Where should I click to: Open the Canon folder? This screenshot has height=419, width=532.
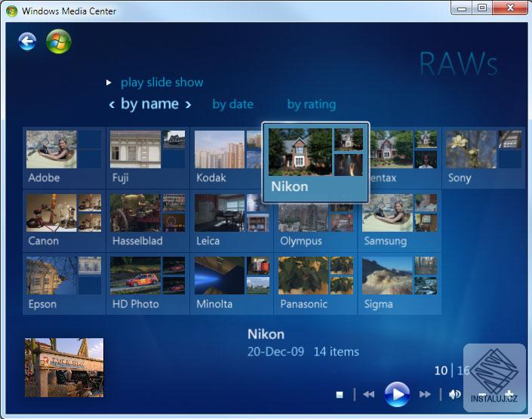click(64, 221)
